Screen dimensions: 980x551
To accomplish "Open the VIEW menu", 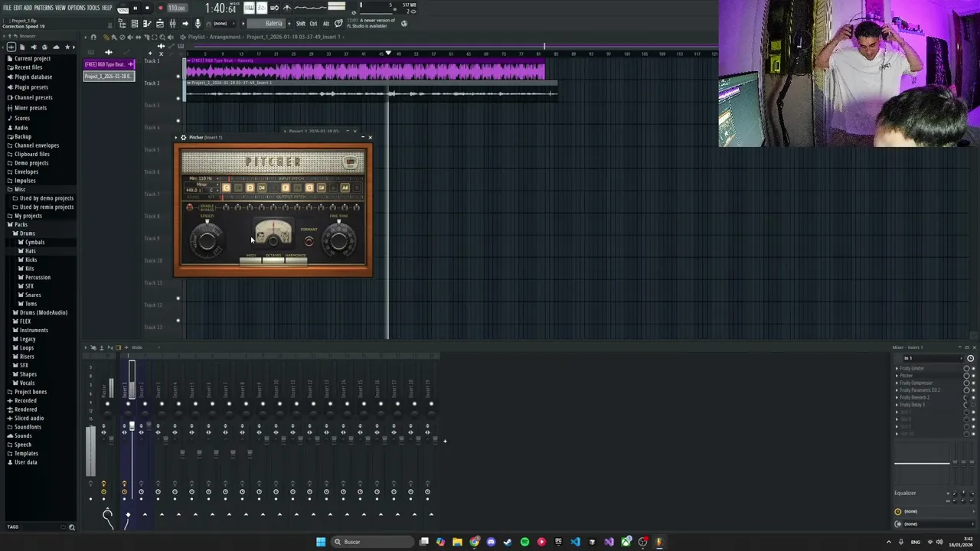I will [x=60, y=8].
